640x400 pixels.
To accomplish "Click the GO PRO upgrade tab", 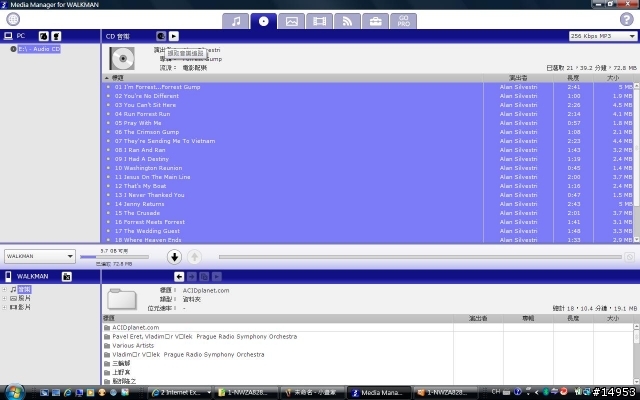I will point(404,21).
